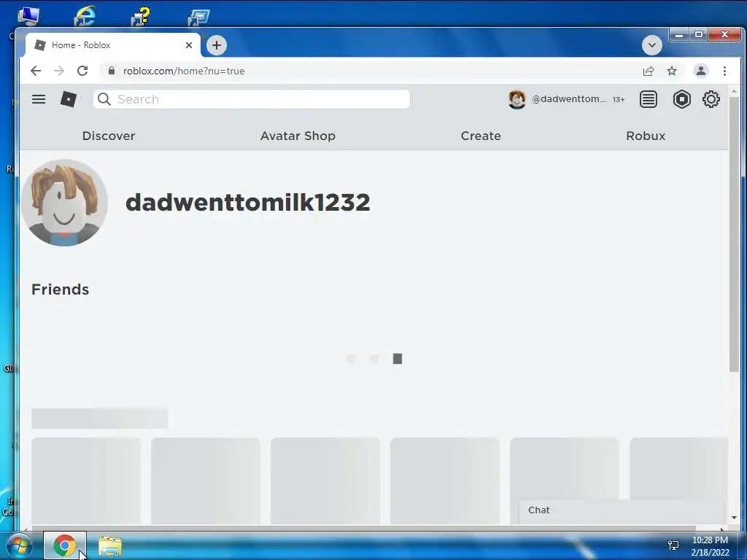Click the small avatar headshot in the header

[517, 99]
